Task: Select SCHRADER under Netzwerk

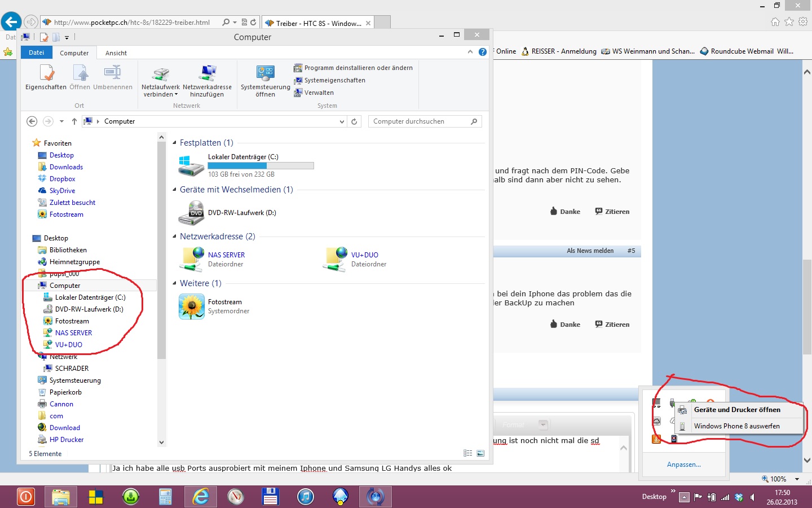Action: [72, 369]
